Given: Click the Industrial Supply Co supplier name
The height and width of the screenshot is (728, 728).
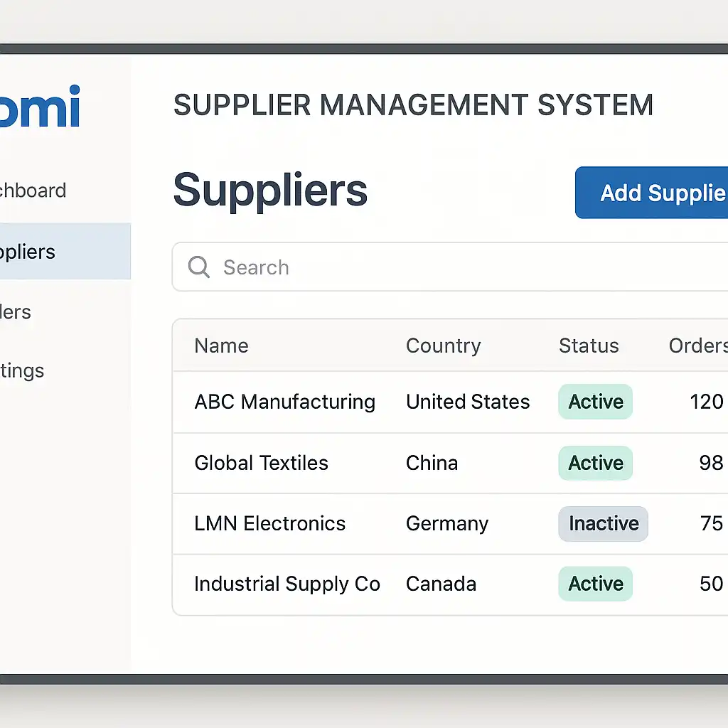Looking at the screenshot, I should tap(287, 584).
